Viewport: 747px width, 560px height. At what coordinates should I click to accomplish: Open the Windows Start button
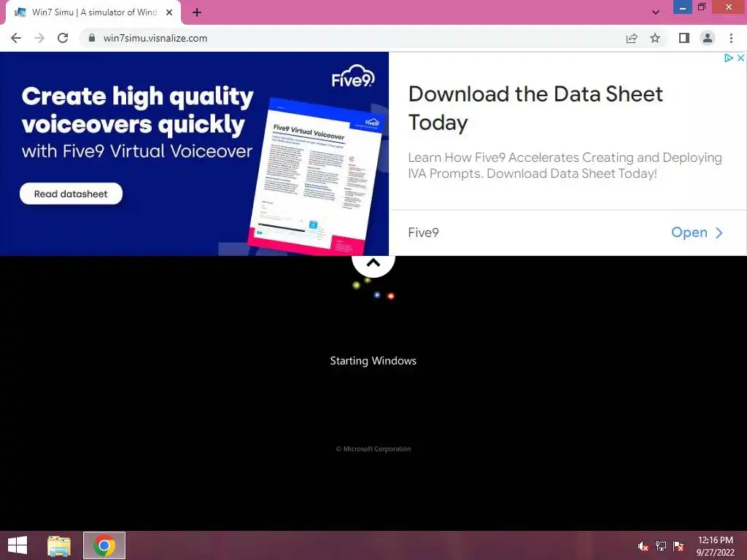18,545
